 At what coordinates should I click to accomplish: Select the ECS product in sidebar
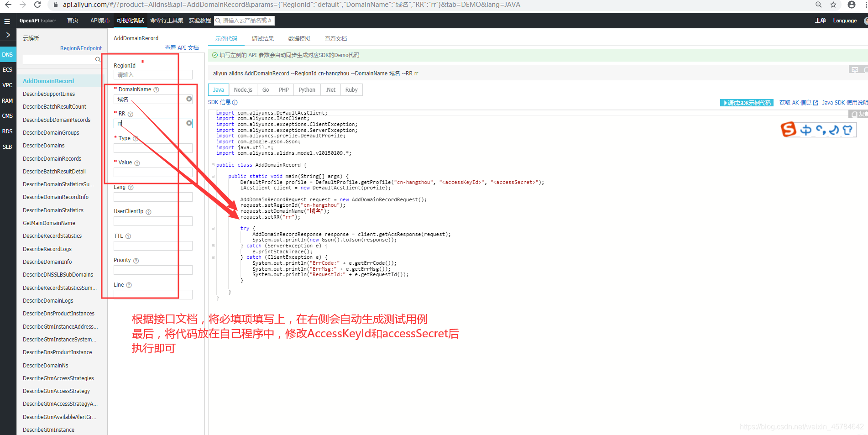[7, 70]
